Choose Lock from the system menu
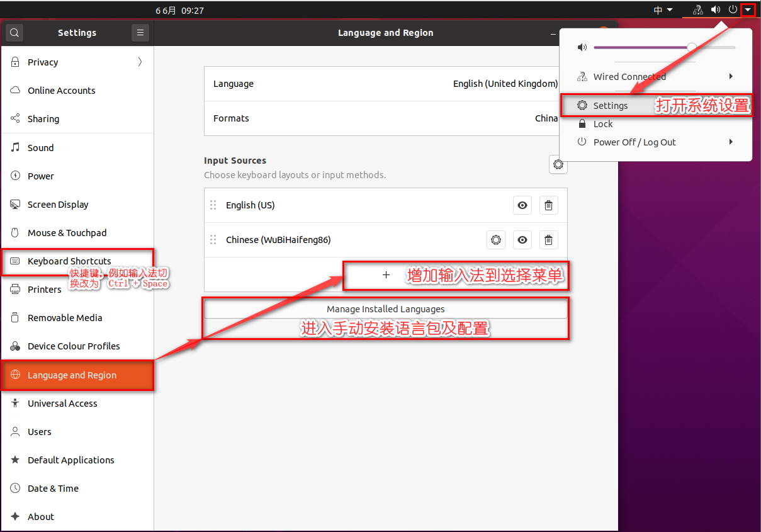The height and width of the screenshot is (532, 761). point(602,124)
